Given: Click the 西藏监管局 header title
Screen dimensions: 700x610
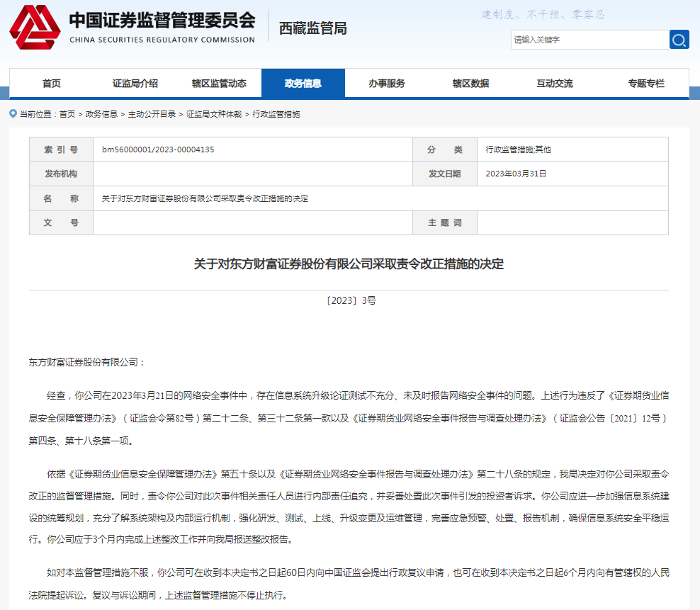Looking at the screenshot, I should click(312, 28).
